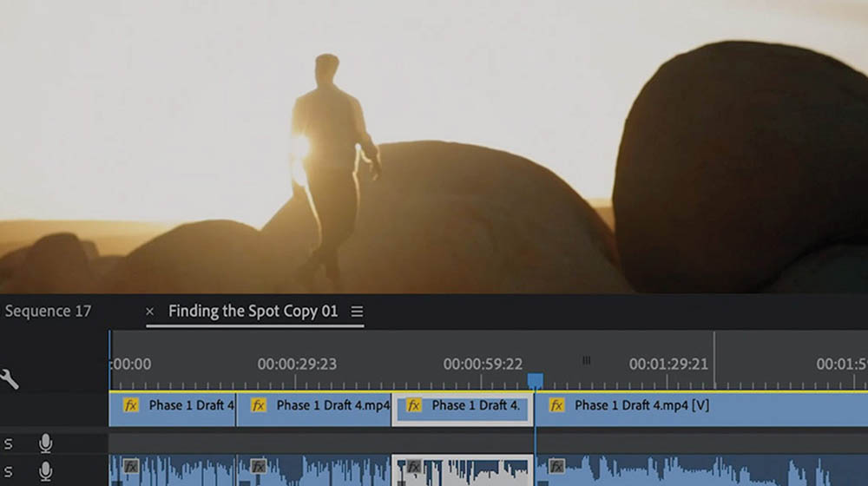Click fx badge on second video clip

pos(259,405)
